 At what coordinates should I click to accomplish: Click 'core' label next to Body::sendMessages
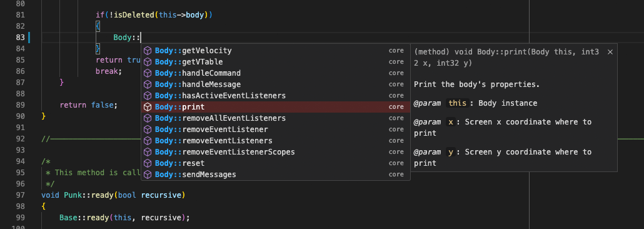[396, 175]
